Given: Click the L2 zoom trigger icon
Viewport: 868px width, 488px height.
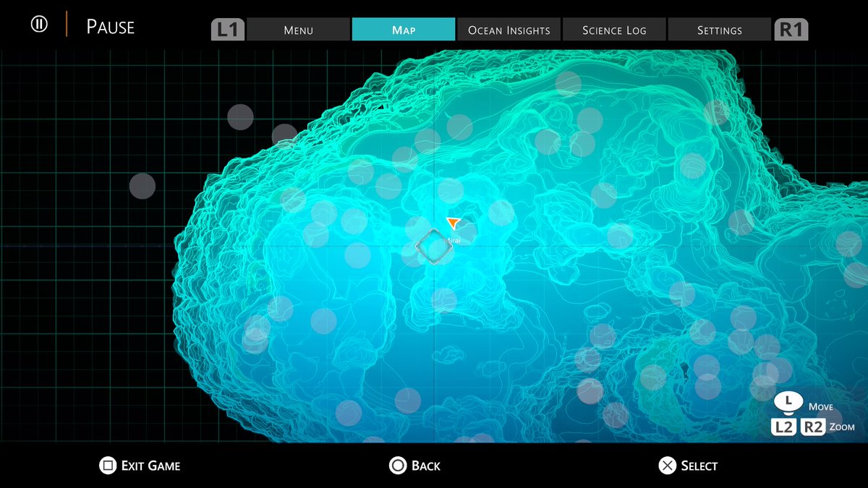Looking at the screenshot, I should pos(784,427).
